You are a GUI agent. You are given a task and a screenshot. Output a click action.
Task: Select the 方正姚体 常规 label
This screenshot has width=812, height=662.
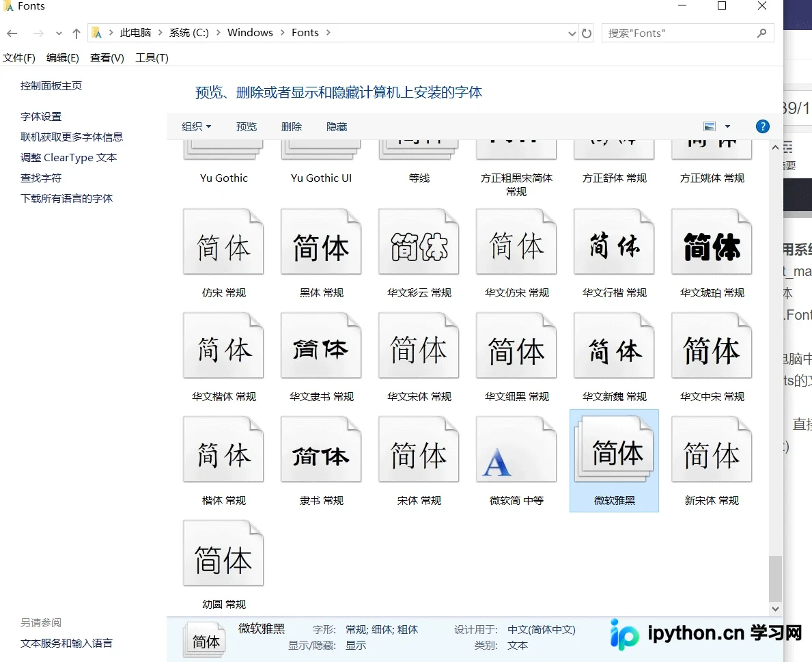(712, 178)
